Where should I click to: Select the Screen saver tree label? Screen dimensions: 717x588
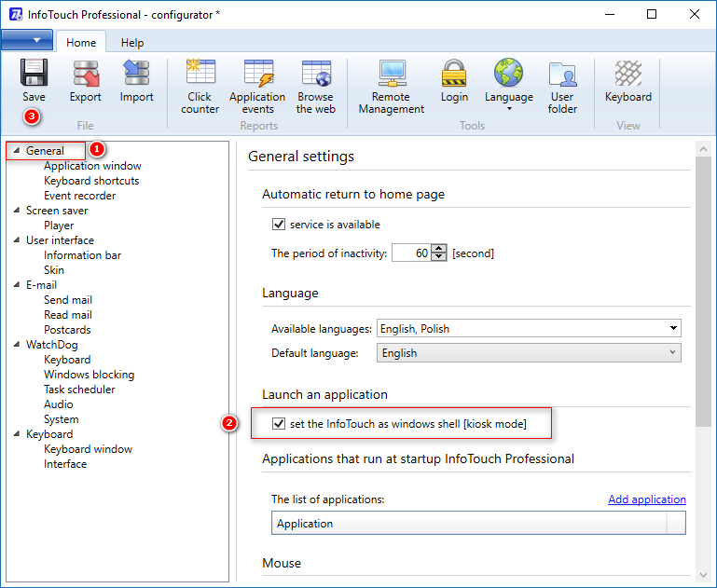point(57,211)
